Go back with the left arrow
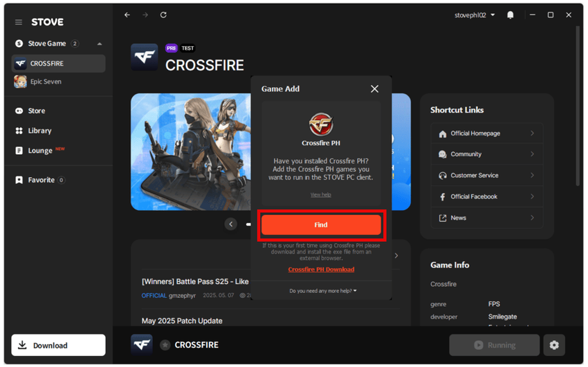The image size is (588, 367). click(127, 15)
